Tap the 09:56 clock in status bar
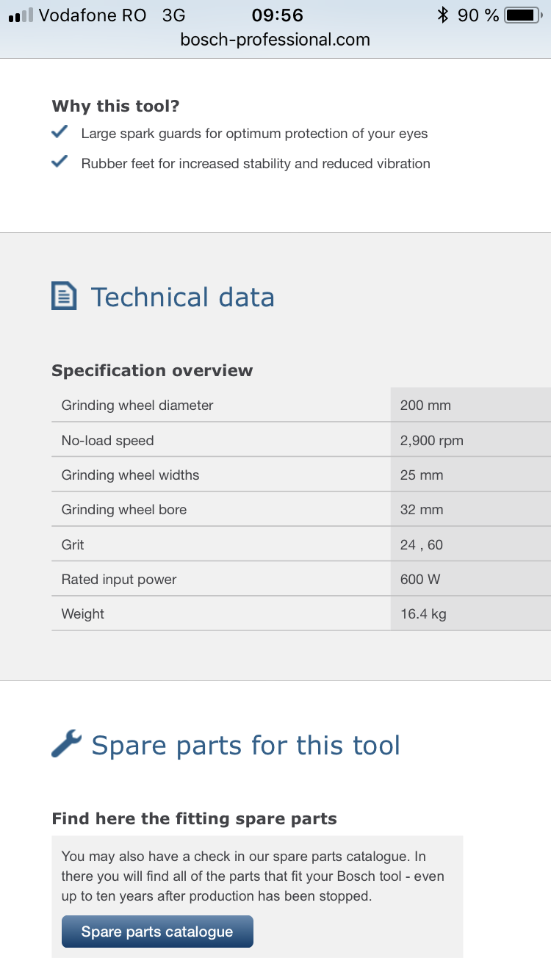Image resolution: width=551 pixels, height=980 pixels. click(277, 15)
